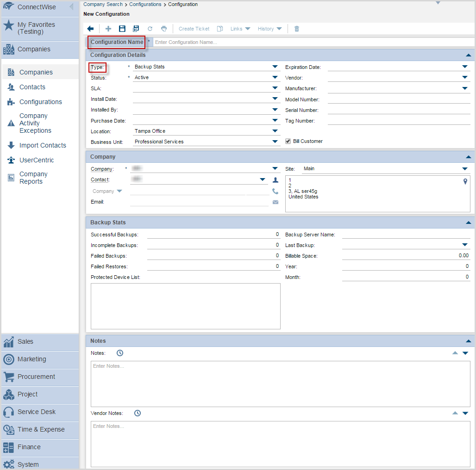Open the History toolbar menu
The height and width of the screenshot is (470, 476).
tap(270, 29)
